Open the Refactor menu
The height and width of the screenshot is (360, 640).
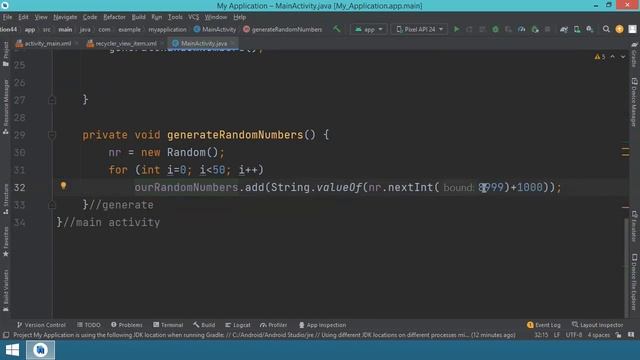point(114,17)
